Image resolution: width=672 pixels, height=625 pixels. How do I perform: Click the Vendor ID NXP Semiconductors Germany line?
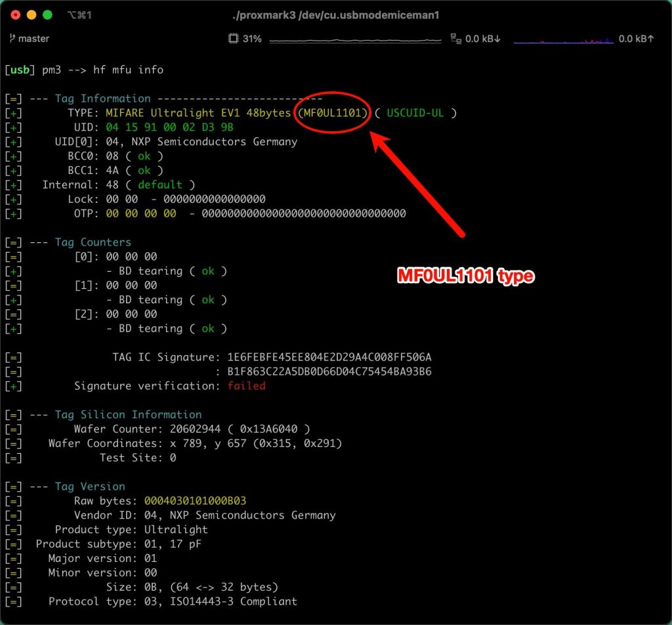[205, 515]
